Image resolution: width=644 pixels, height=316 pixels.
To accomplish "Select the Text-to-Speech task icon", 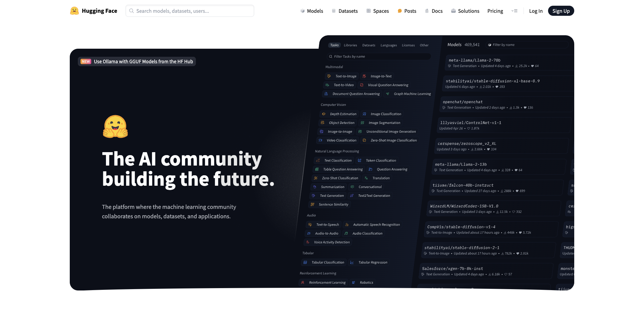I will coord(310,225).
